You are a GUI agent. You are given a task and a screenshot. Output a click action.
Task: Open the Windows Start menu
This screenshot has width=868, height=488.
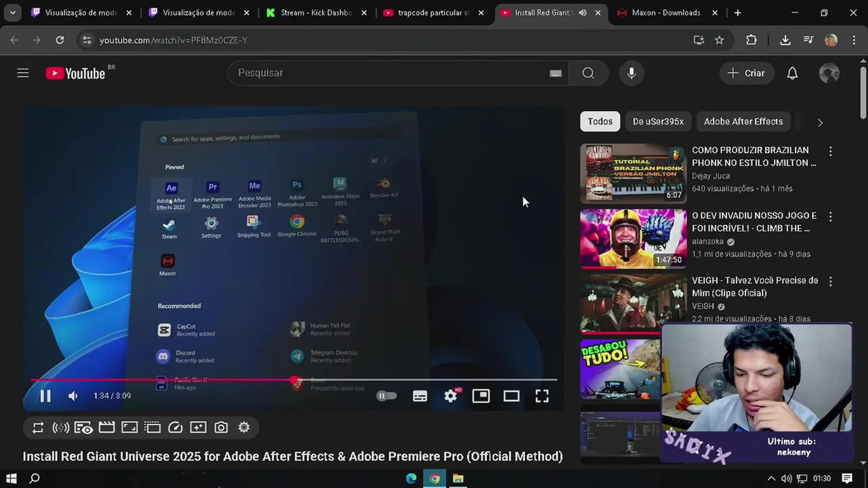(x=12, y=479)
